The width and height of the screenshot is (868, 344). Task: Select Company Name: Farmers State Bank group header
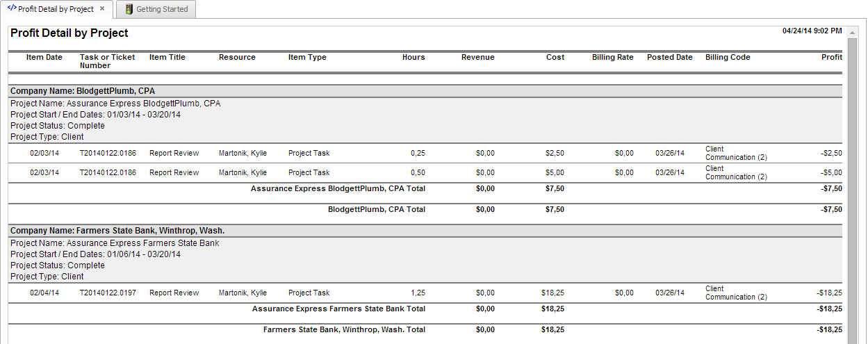117,231
